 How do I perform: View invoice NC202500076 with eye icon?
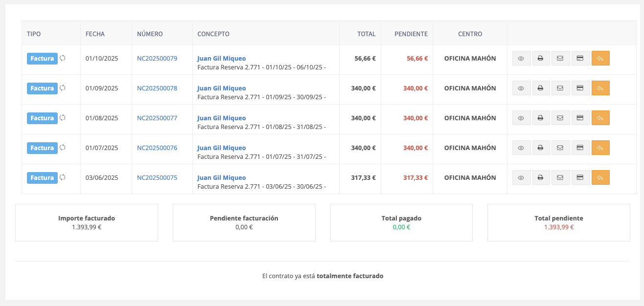coord(521,148)
